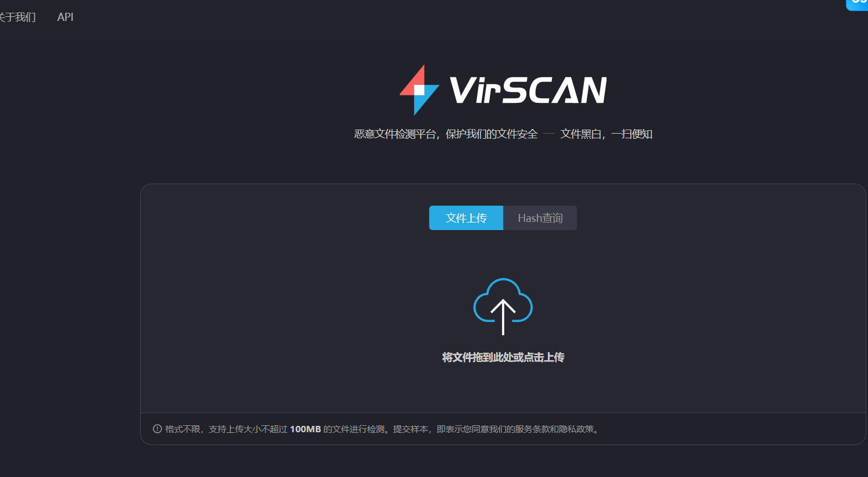Click the footer notice bar below the upload area
This screenshot has width=868, height=477.
click(503, 429)
